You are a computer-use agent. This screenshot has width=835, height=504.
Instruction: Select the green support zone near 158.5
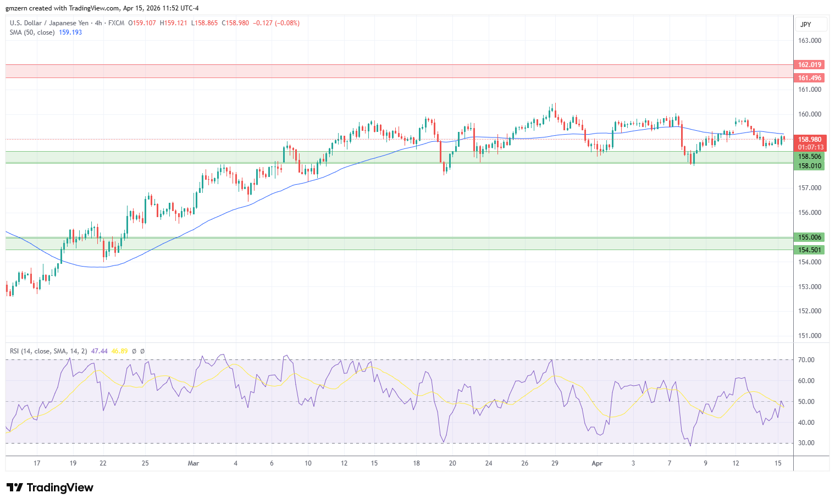click(399, 157)
